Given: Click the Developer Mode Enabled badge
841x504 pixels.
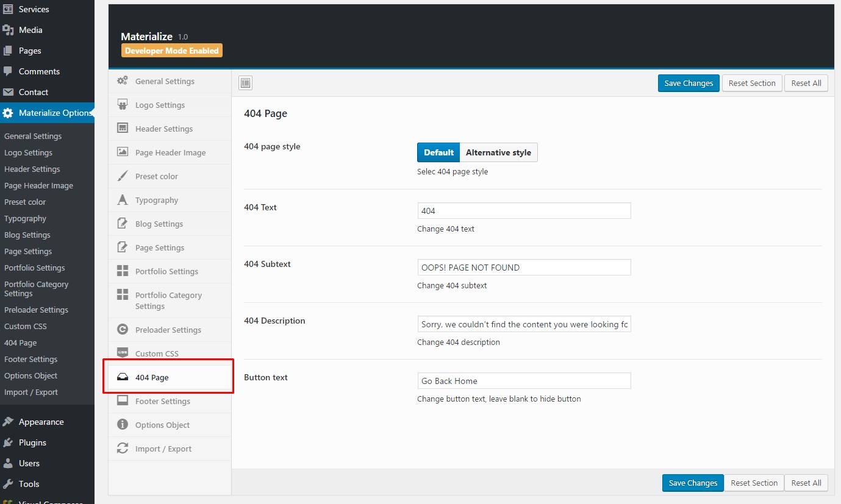Looking at the screenshot, I should (x=172, y=51).
